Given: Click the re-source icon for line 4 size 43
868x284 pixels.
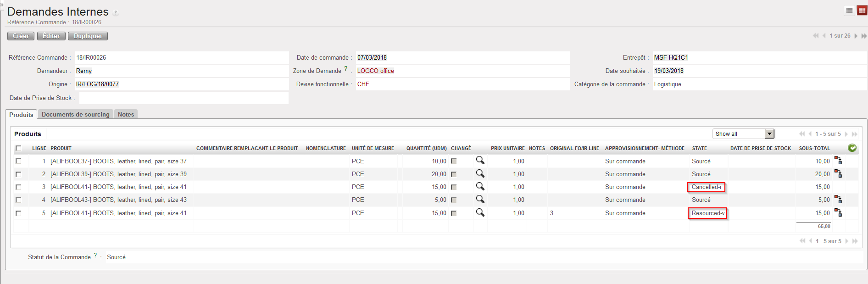Looking at the screenshot, I should [x=838, y=200].
